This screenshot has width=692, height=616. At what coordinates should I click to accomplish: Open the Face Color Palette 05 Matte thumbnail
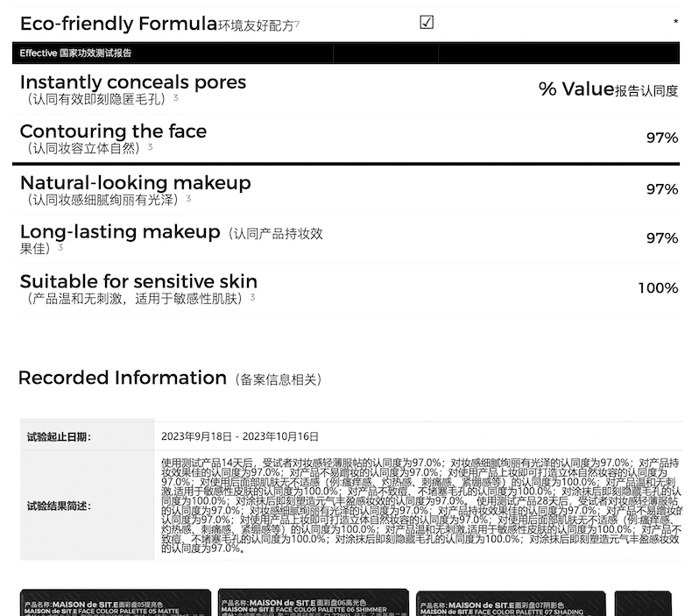pos(116,604)
